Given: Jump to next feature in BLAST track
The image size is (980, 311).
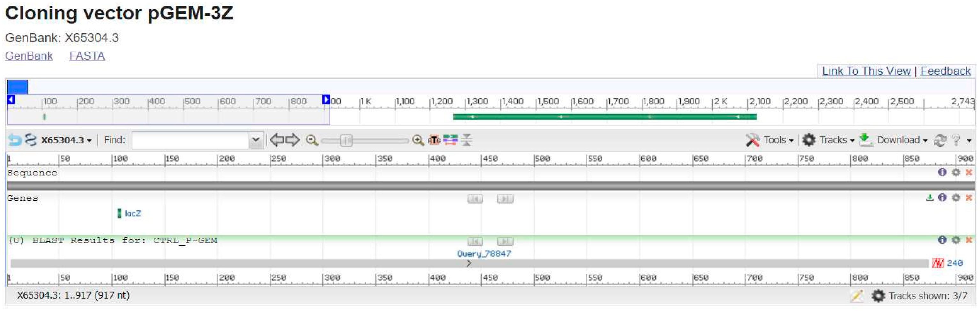Looking at the screenshot, I should pos(505,242).
